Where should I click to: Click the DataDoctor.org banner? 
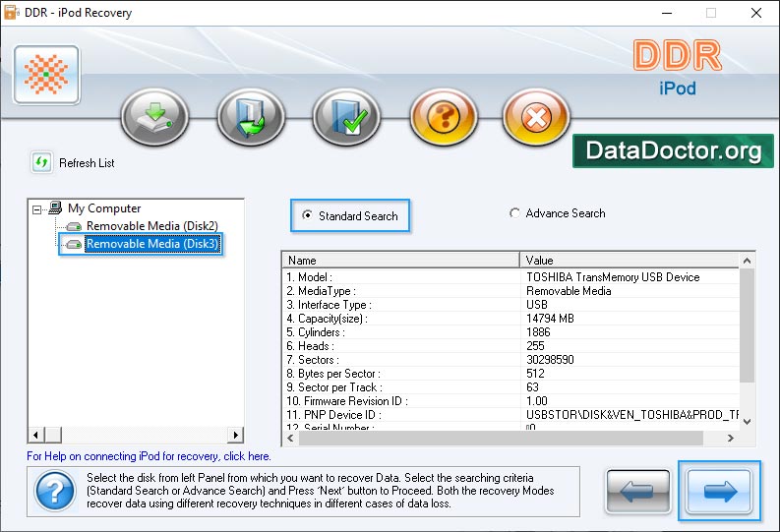click(673, 150)
